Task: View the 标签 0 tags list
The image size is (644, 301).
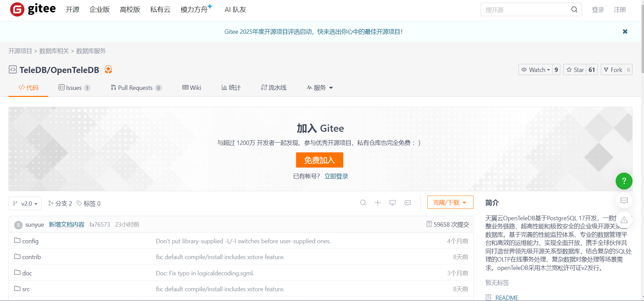Action: [x=89, y=203]
